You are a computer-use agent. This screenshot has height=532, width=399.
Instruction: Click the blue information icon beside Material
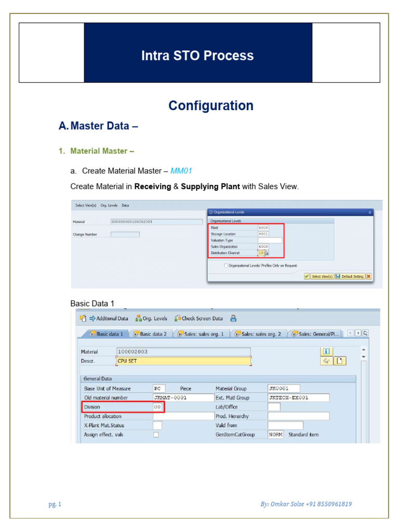(x=326, y=352)
